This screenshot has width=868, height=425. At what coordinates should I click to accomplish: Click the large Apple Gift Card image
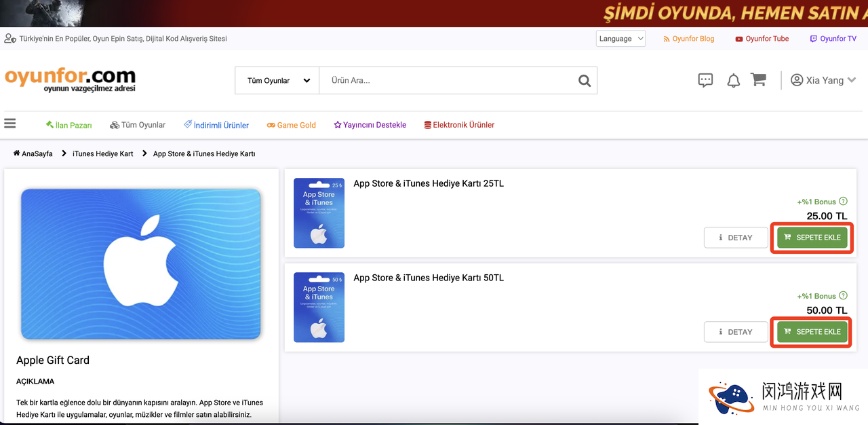tap(141, 263)
